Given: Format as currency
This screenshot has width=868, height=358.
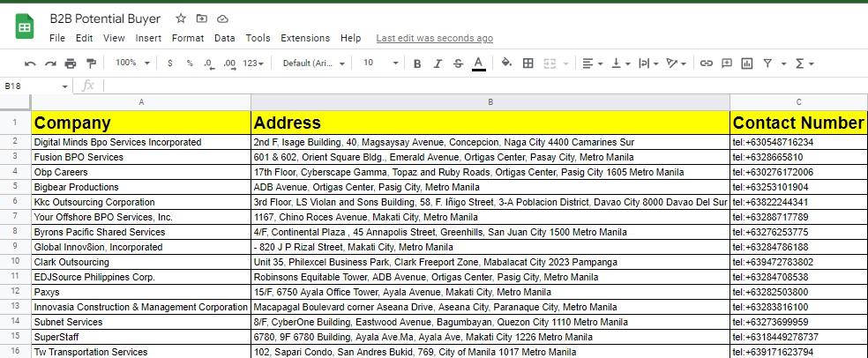Looking at the screenshot, I should point(170,63).
